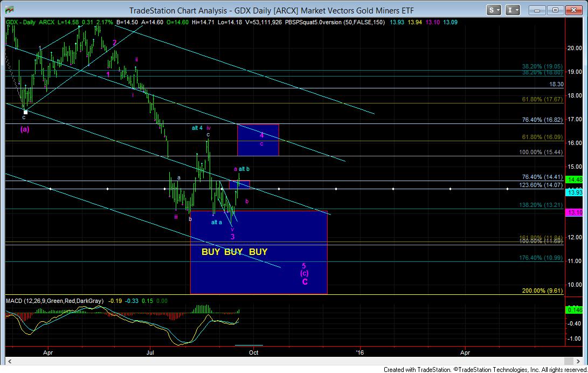Screen dimensions: 588x373
Task: Select the '18.30' horizontal line label
Action: (x=556, y=84)
